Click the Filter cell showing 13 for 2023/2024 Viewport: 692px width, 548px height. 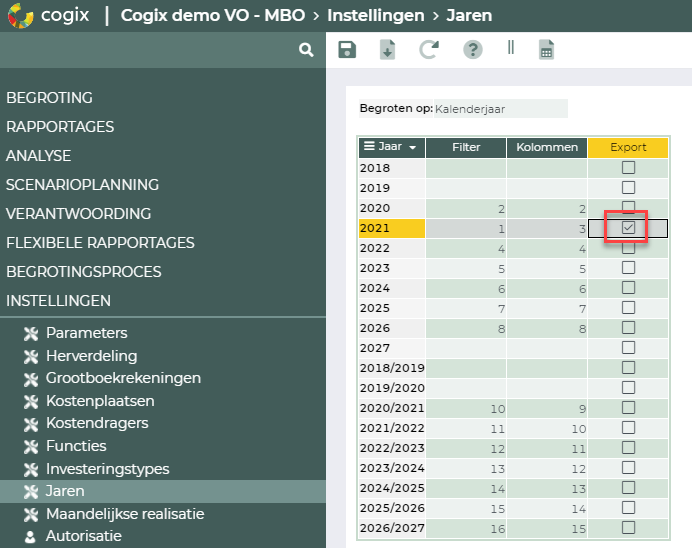(466, 468)
